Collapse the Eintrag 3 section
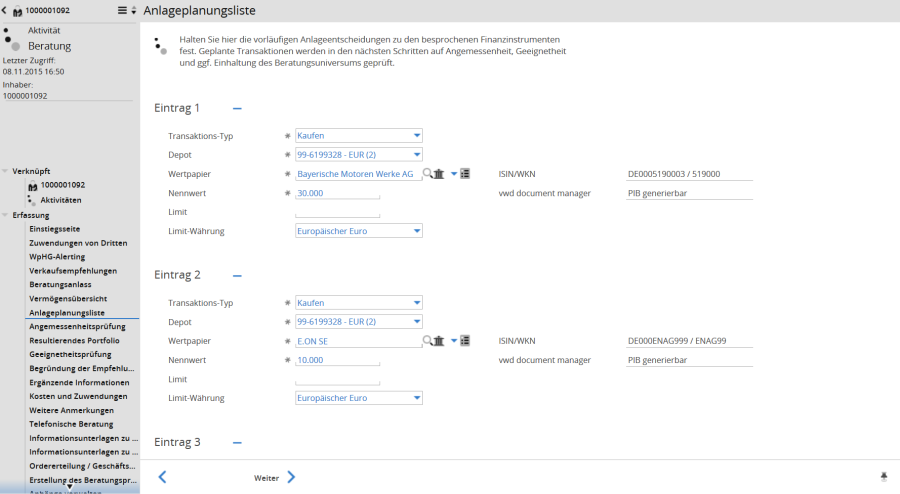The height and width of the screenshot is (494, 900). [x=237, y=442]
